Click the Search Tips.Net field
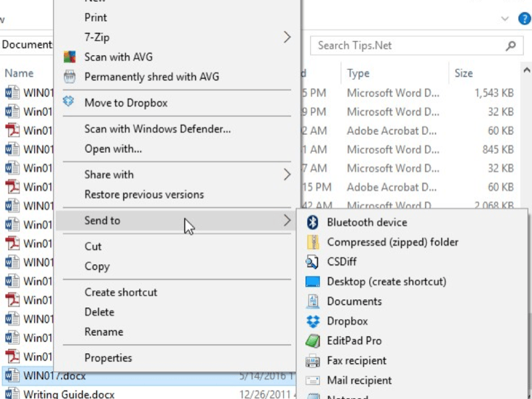The image size is (532, 399). click(416, 46)
